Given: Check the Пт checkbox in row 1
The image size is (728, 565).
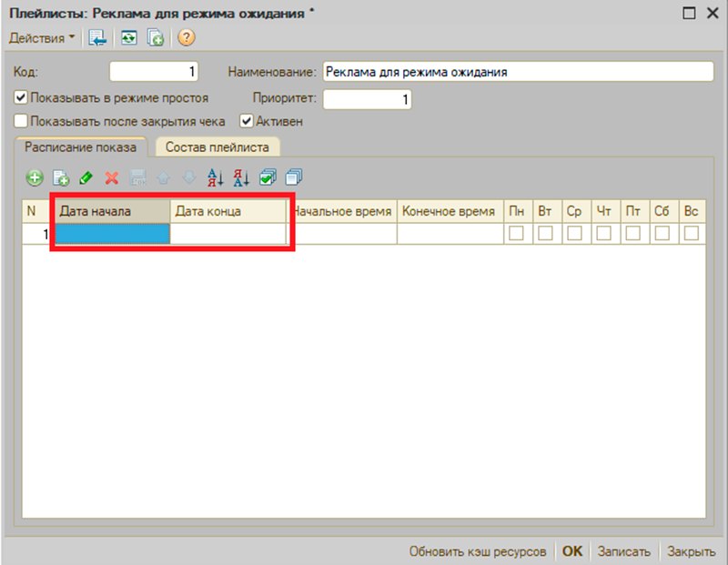Looking at the screenshot, I should pyautogui.click(x=632, y=233).
